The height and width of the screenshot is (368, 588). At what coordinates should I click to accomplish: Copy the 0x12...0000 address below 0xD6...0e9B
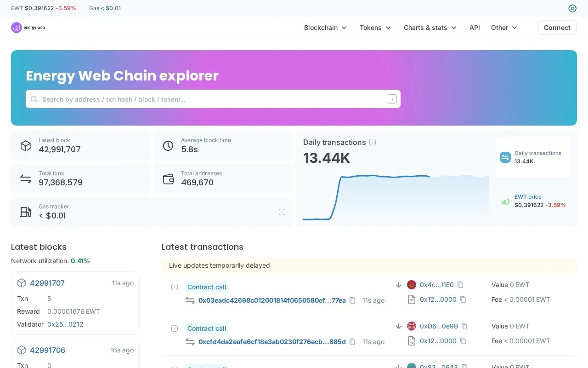point(463,341)
